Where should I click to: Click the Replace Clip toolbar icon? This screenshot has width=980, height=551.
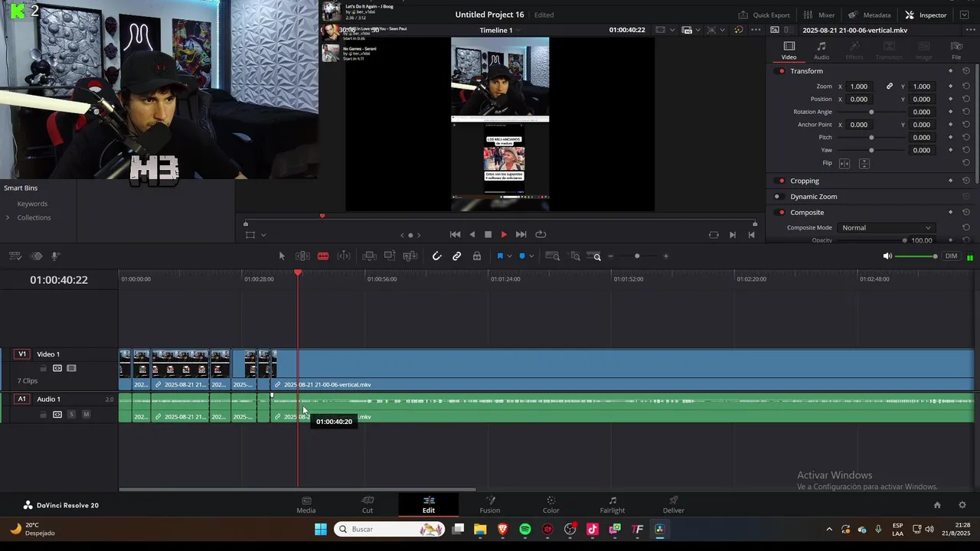pyautogui.click(x=410, y=256)
